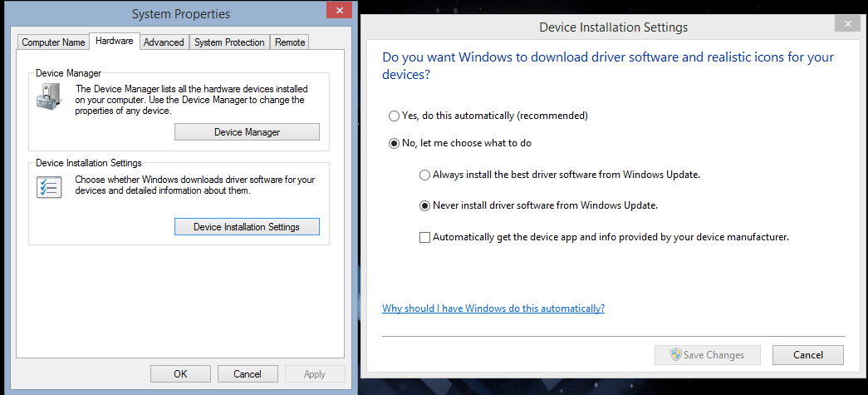Open the Advanced tab
This screenshot has height=395, width=868.
pos(164,42)
